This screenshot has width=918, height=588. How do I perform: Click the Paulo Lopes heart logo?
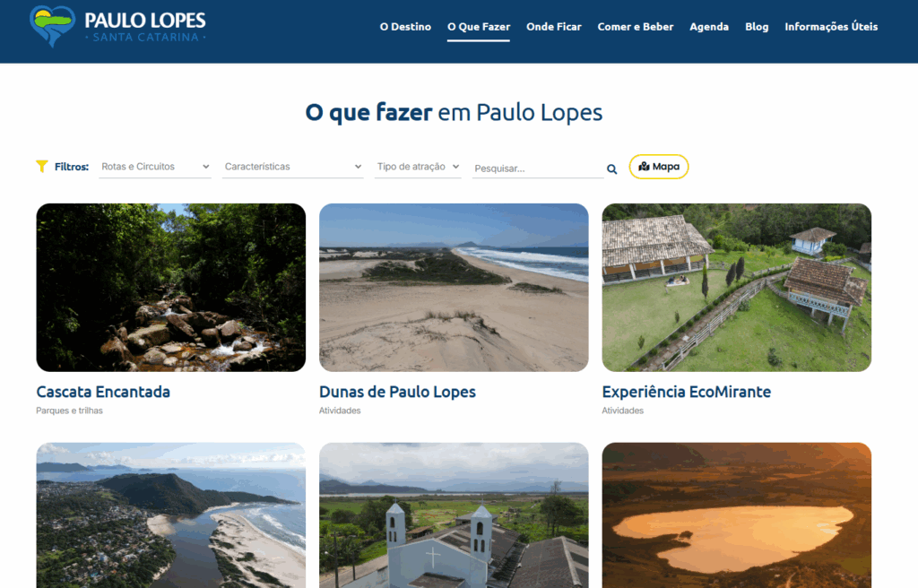coord(53,26)
